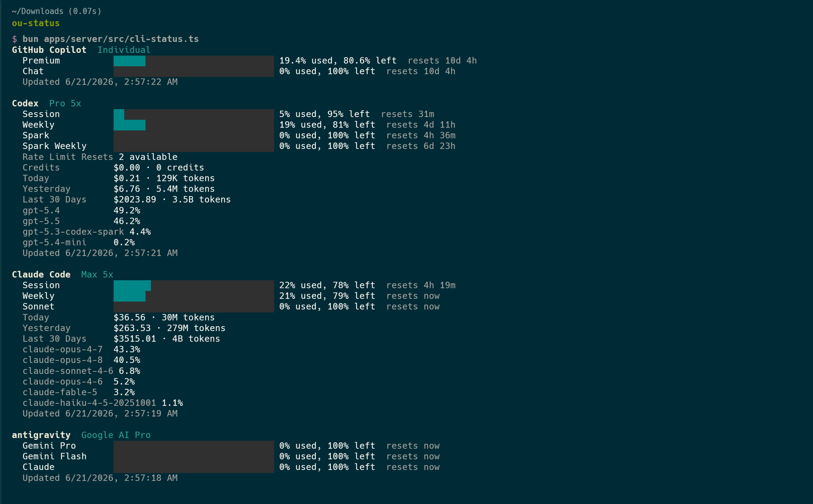Click 'resets 31m' text
The image size is (813, 504).
(x=408, y=114)
